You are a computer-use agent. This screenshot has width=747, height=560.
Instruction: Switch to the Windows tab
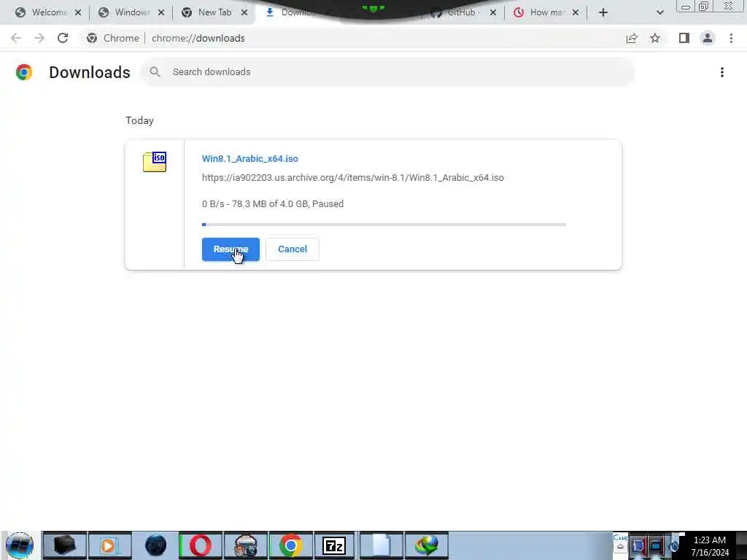coord(124,12)
